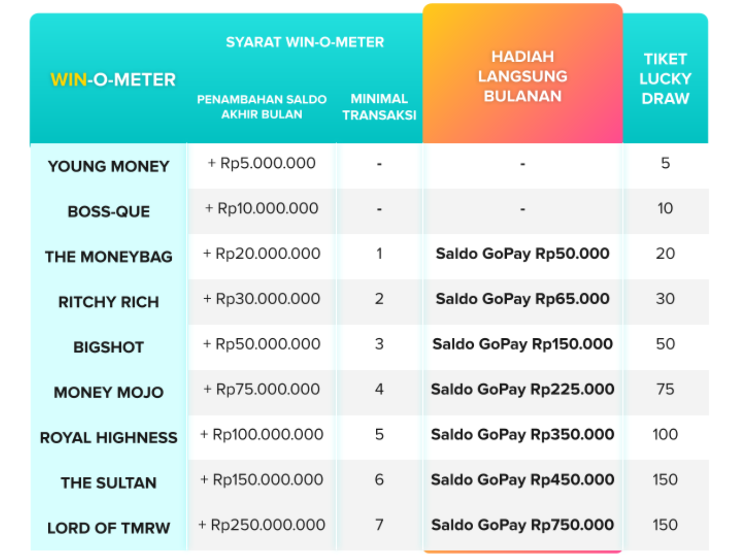
Task: Select the Saldo GoPay Rp50.000 prize
Action: pos(522,254)
